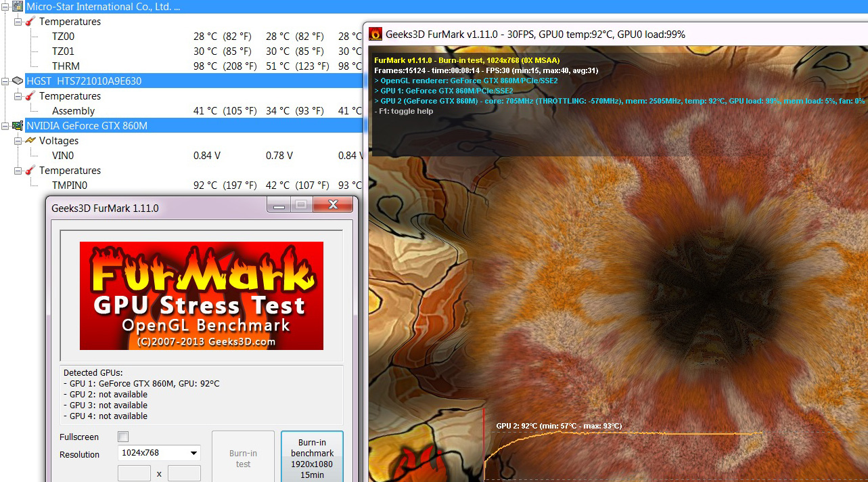
Task: Close the FurMark 1.11.0 settings window
Action: pos(332,204)
